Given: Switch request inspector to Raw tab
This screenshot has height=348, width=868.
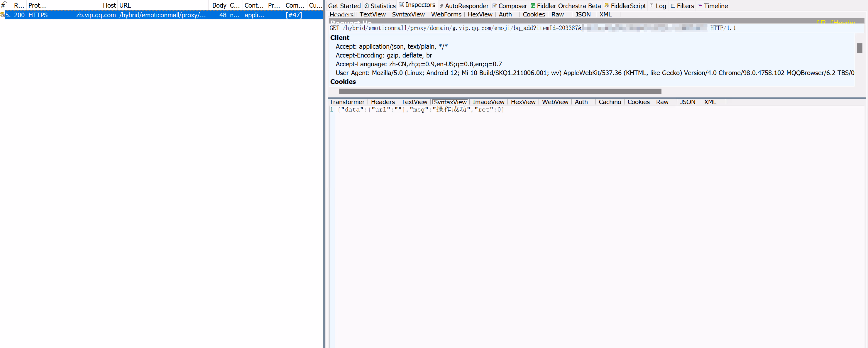Looking at the screenshot, I should point(557,14).
